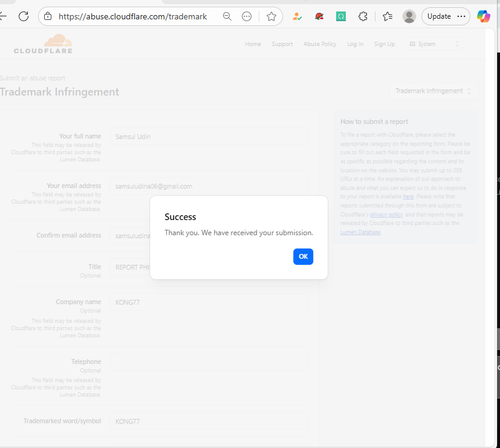Click the Cloudflare logo

click(43, 44)
